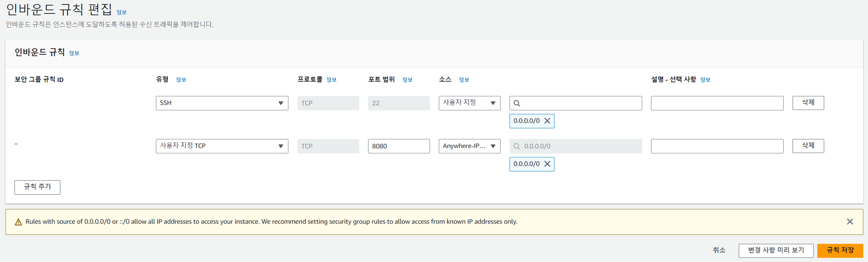Image resolution: width=868 pixels, height=262 pixels.
Task: Open the 정보 link beside 설명 - 선택 사항
Action: [705, 80]
